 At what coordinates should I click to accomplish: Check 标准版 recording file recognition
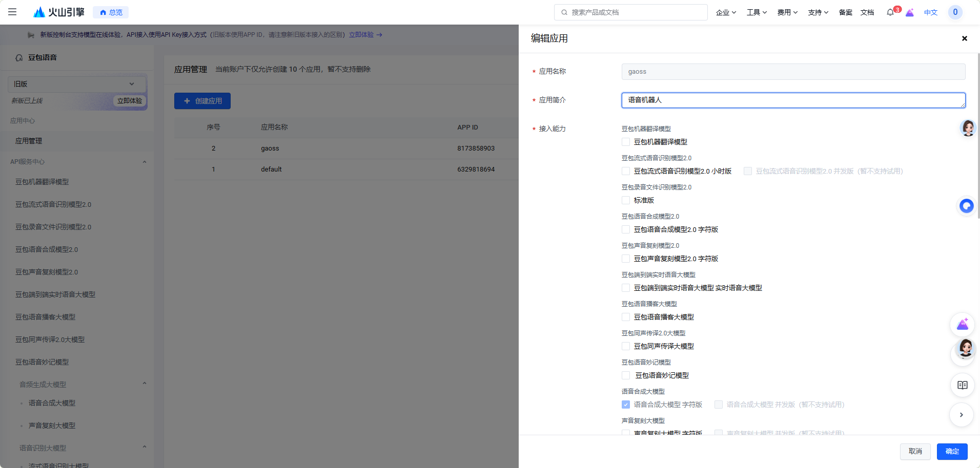click(x=626, y=200)
